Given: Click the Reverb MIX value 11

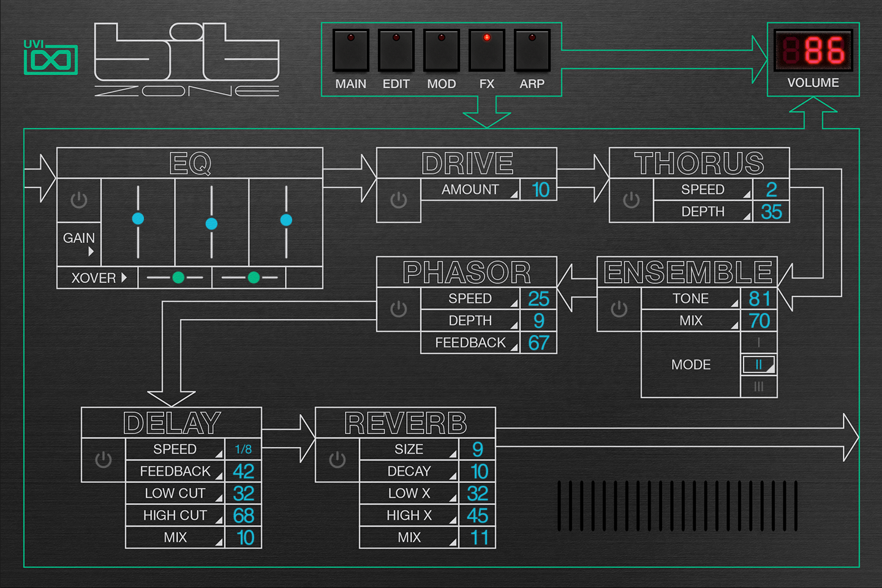Looking at the screenshot, I should pos(478,538).
